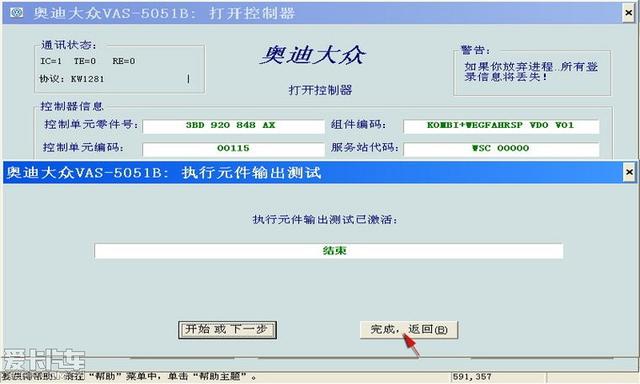This screenshot has width=640, height=384.
Task: Click the IC=1 status value
Action: coord(51,61)
